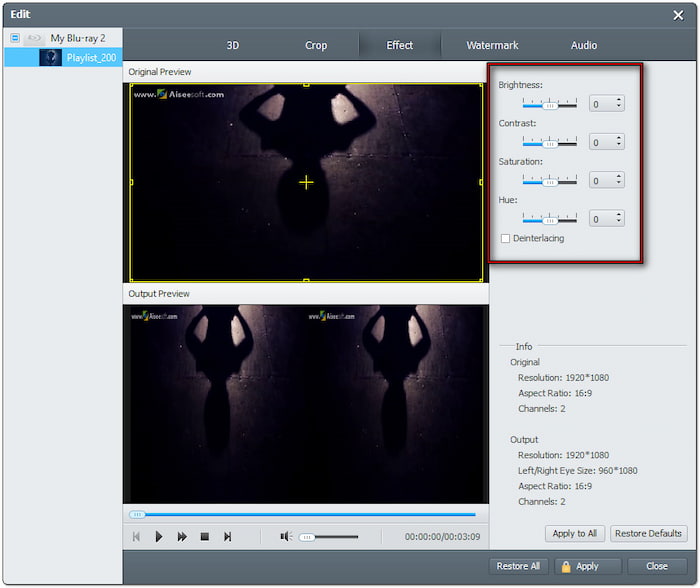
Task: Click the Output Preview label
Action: (x=159, y=294)
